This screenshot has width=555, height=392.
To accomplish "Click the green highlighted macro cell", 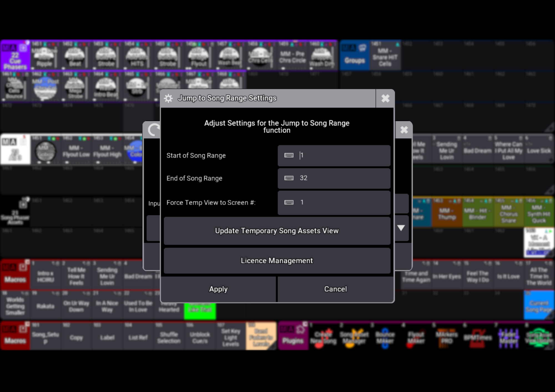I will [x=200, y=310].
